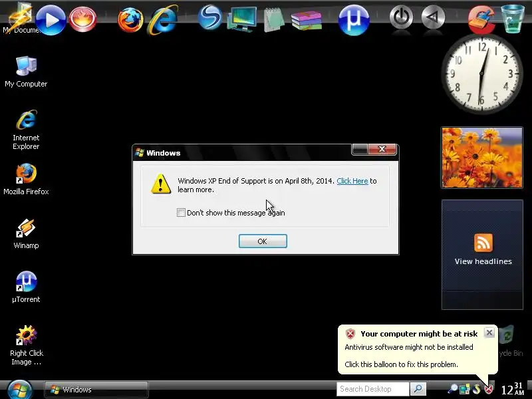
Task: Launch Internet Explorer from the top dock
Action: pos(163,20)
